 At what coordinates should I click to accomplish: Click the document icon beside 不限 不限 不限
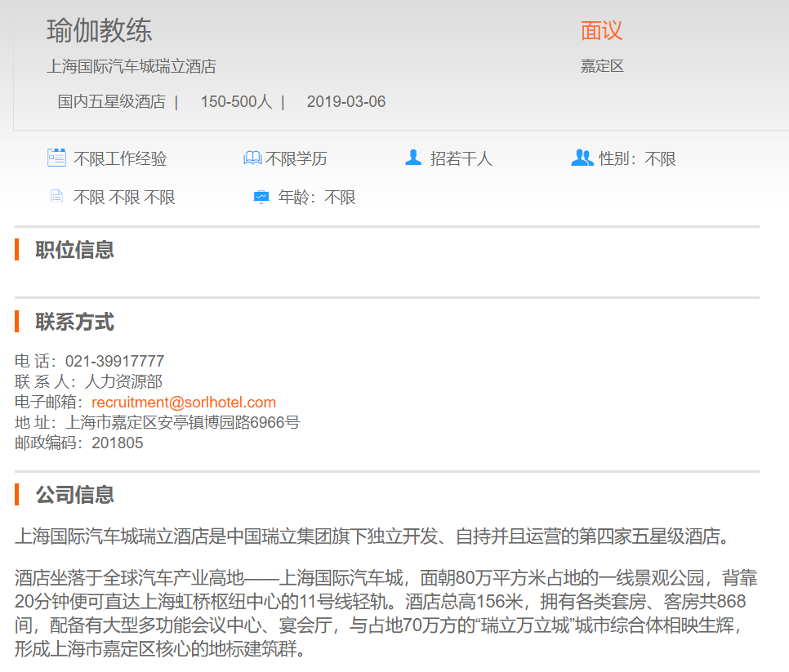pyautogui.click(x=56, y=196)
